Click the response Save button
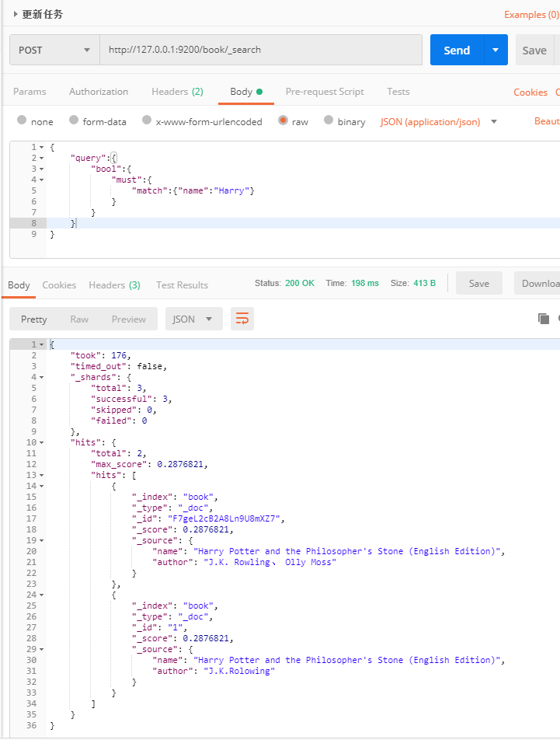Screen dimensions: 560x740 pos(479,283)
